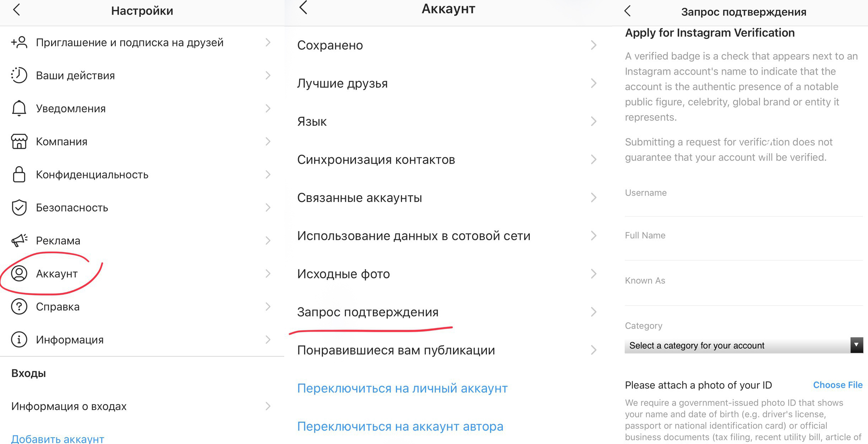Expand the Связанные аккаунты row chevron

tap(594, 198)
